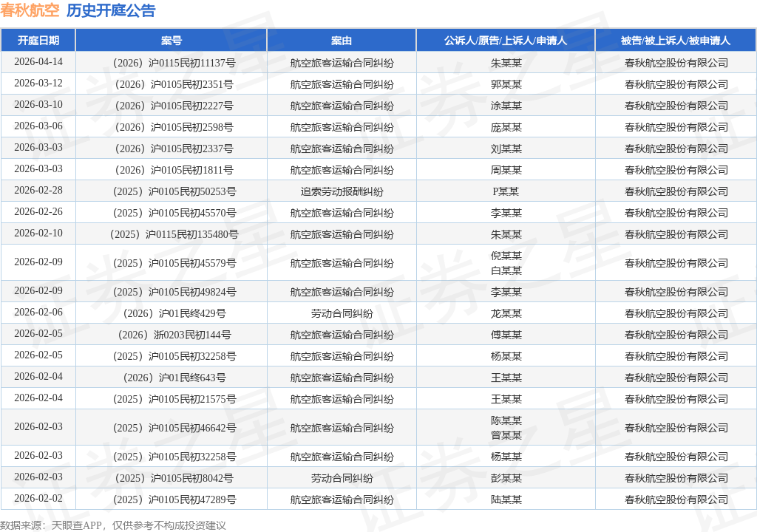Image resolution: width=757 pixels, height=532 pixels.
Task: Click the date 2026-04-14
Action: (38, 62)
